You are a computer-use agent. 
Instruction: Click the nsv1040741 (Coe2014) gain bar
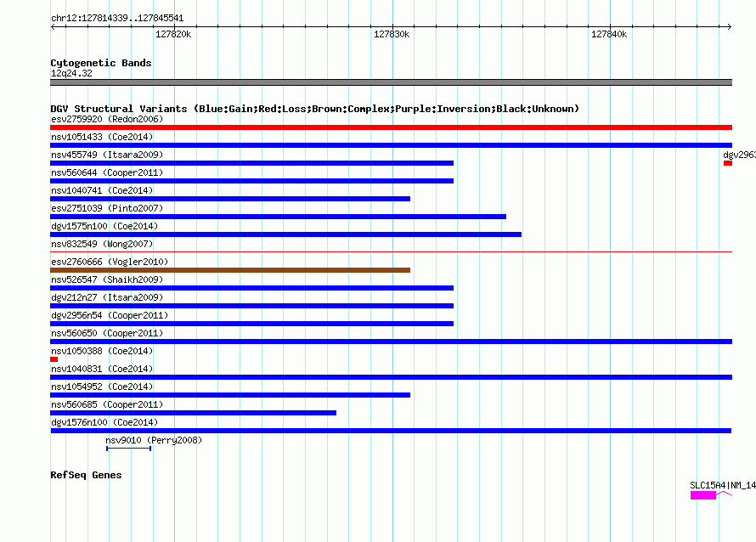click(x=230, y=199)
